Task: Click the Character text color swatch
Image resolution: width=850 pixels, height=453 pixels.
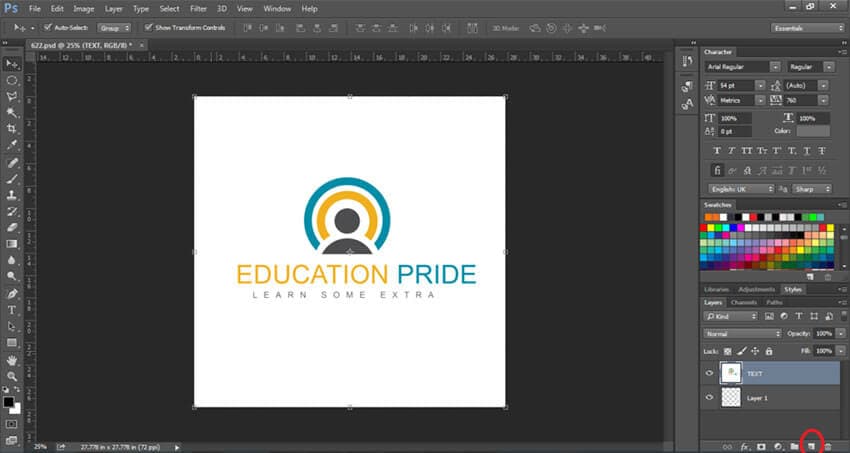Action: [813, 131]
